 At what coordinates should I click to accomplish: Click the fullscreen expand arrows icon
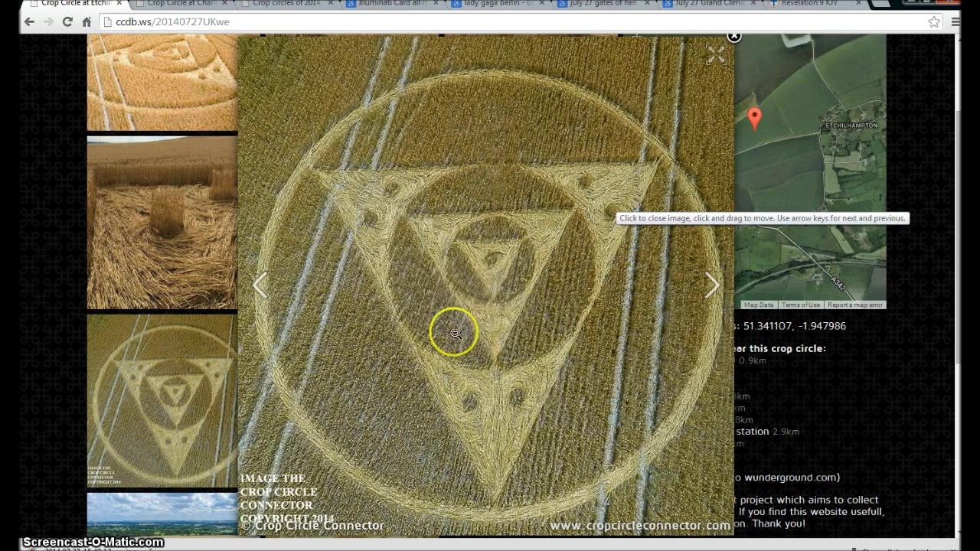pyautogui.click(x=716, y=54)
